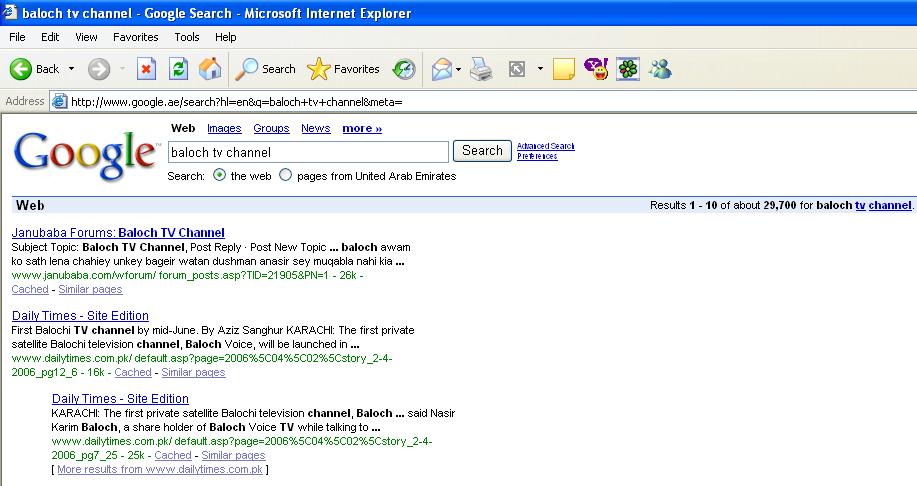Viewport: 917px width, 486px height.
Task: Select 'the web' radio button
Action: pyautogui.click(x=219, y=175)
